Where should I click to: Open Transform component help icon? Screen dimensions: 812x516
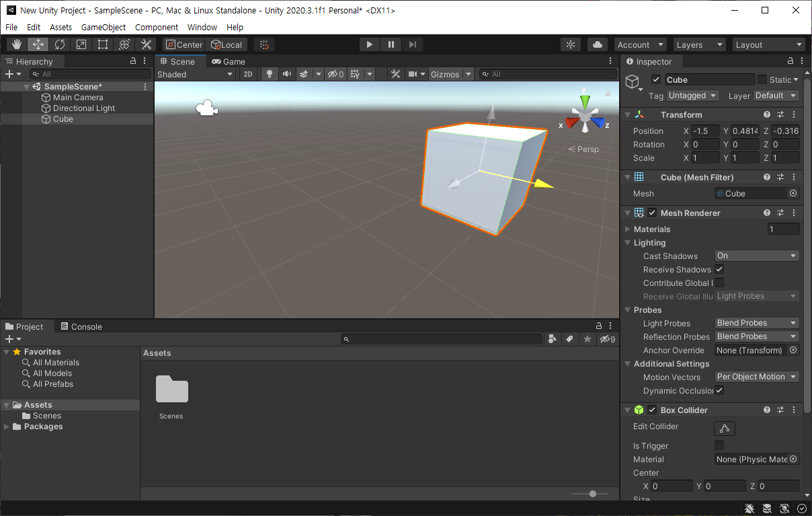point(767,115)
